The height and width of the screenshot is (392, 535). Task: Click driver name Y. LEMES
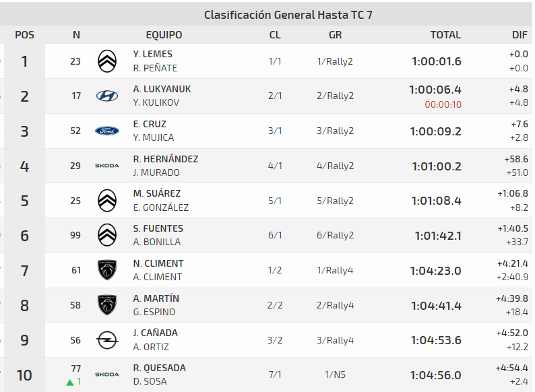(x=153, y=54)
